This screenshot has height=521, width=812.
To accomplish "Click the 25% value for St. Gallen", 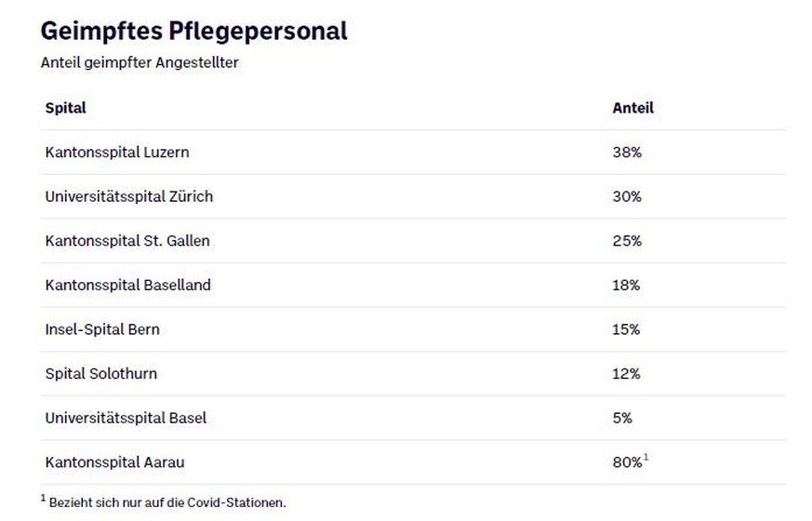I will point(627,241).
